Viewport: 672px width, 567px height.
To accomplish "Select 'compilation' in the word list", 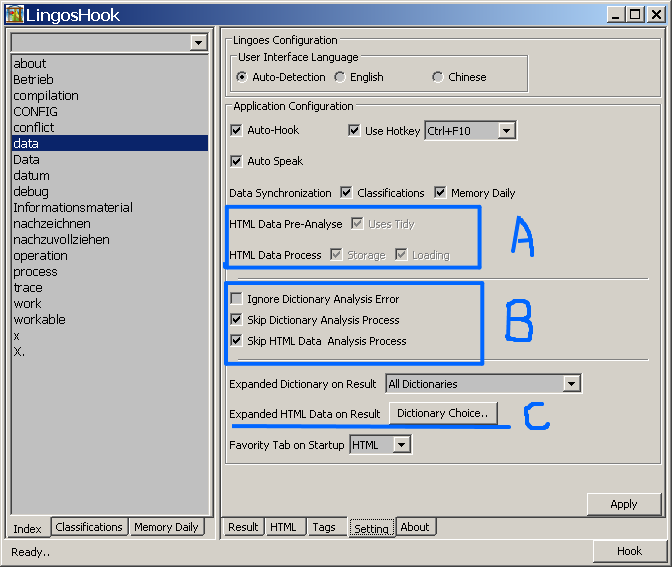I will click(110, 96).
